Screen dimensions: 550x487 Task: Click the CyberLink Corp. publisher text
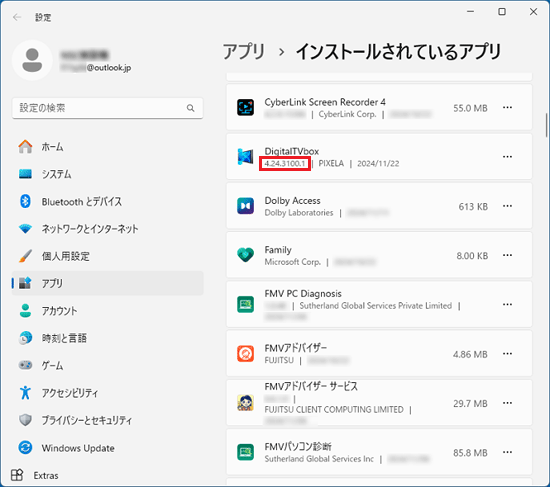347,114
